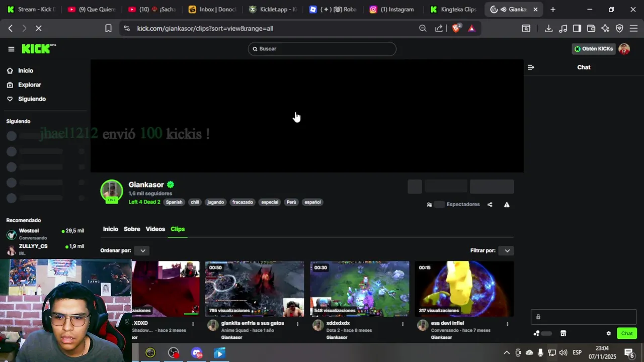The height and width of the screenshot is (362, 644).
Task: Click the KICK logo
Action: click(38, 49)
